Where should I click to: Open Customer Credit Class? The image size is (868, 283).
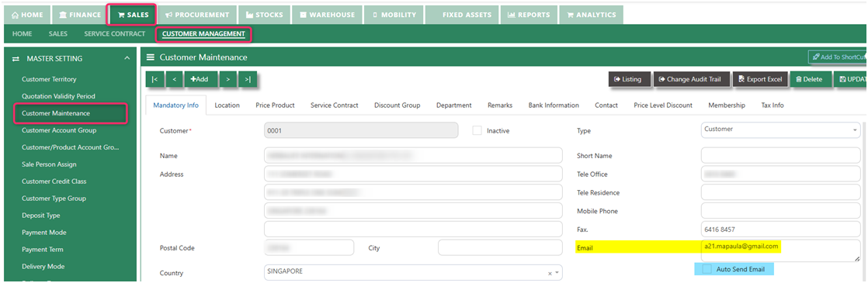(54, 181)
